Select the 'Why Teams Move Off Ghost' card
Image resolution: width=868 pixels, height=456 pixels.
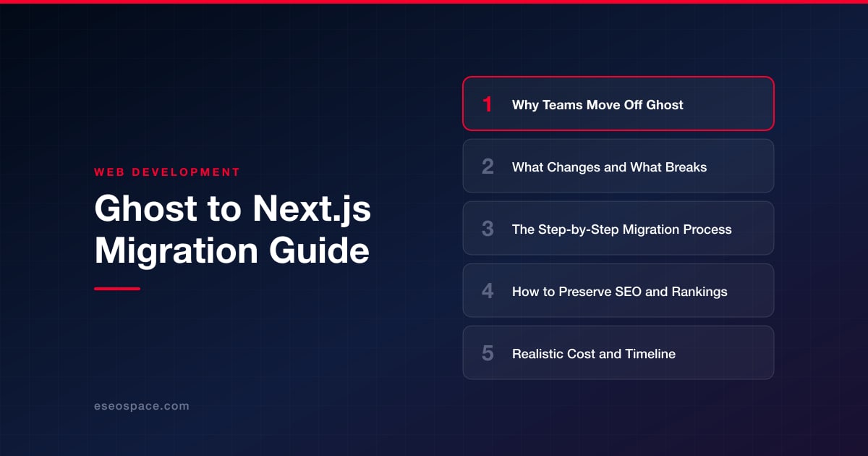point(618,104)
